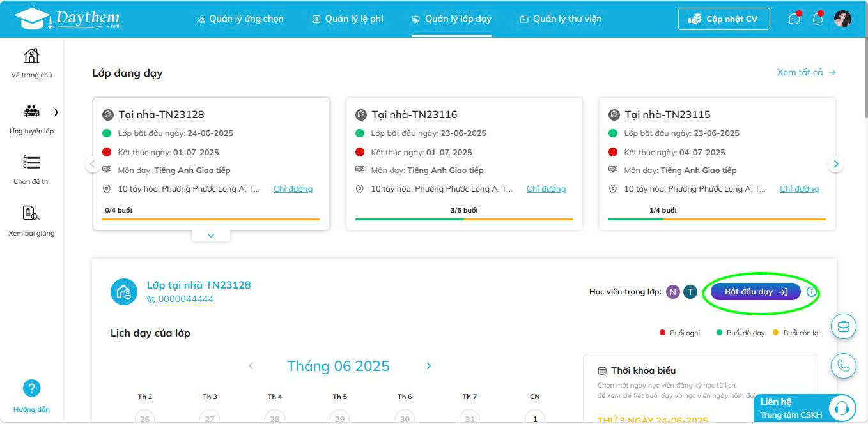Click Buổi nghỉ legend label

[685, 333]
